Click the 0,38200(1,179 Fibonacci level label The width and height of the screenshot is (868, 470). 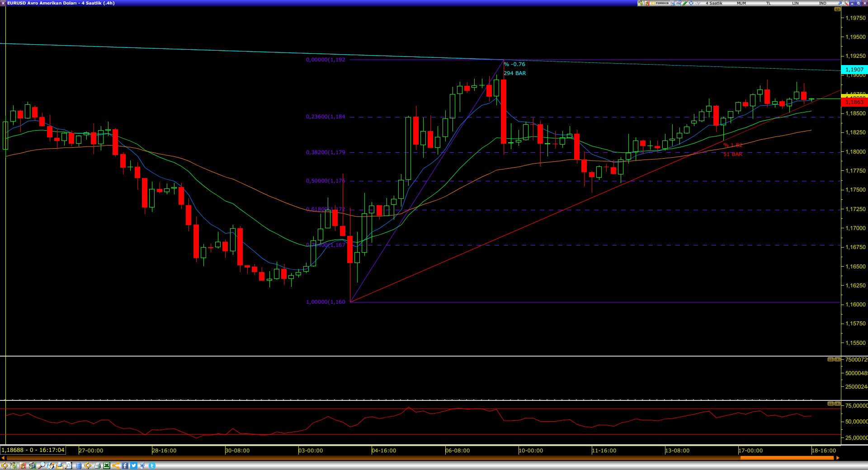(325, 152)
